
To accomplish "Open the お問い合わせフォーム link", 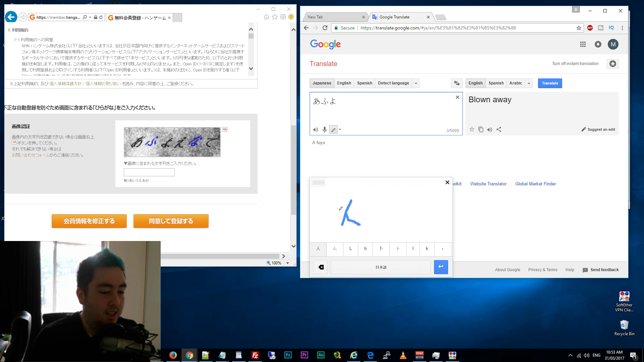I will [x=31, y=155].
